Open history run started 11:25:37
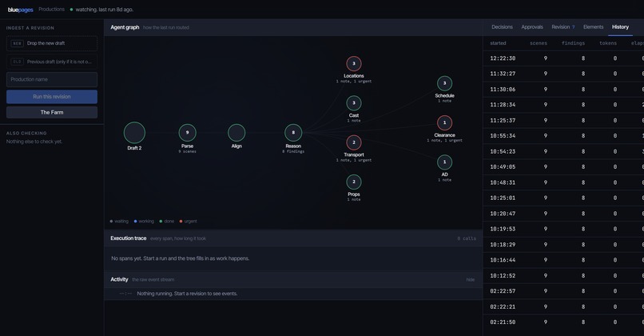644x336 pixels. pyautogui.click(x=563, y=121)
